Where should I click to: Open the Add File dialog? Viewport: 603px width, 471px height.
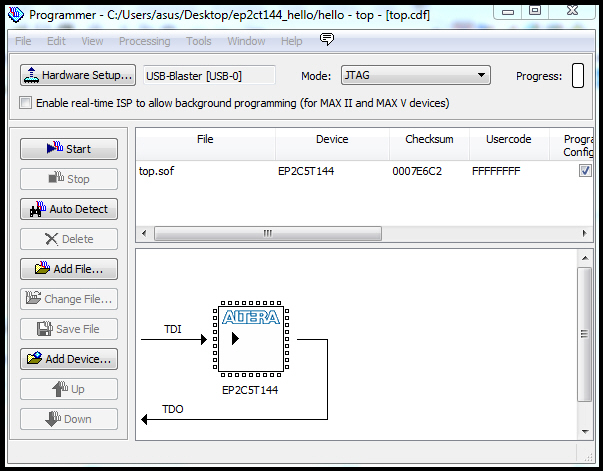pyautogui.click(x=69, y=269)
